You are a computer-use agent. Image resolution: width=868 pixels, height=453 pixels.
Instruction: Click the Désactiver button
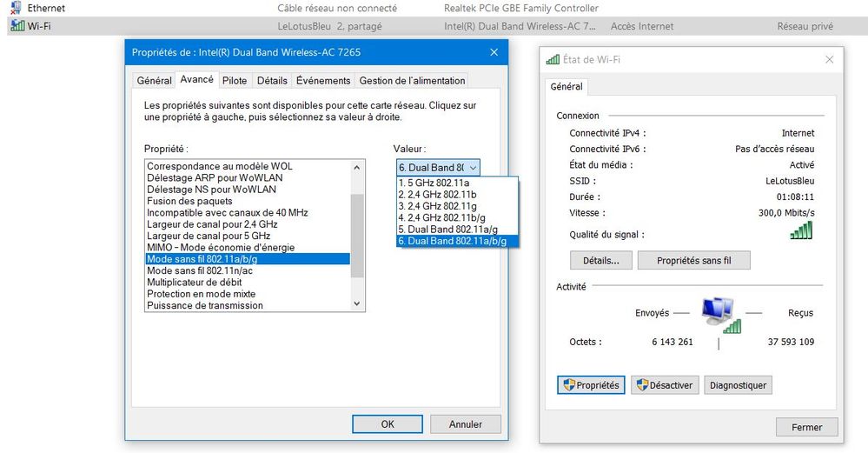[665, 385]
